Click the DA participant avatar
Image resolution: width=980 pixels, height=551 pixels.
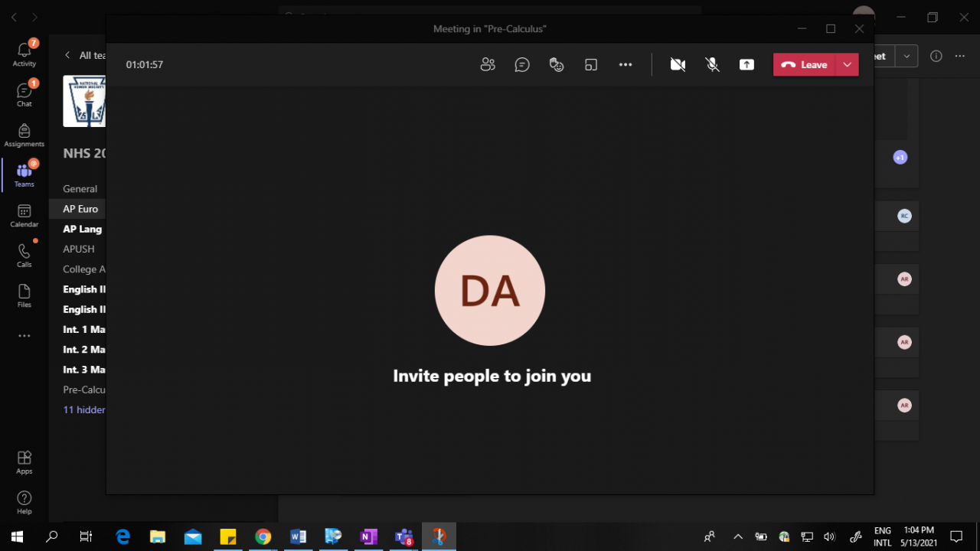pyautogui.click(x=490, y=291)
